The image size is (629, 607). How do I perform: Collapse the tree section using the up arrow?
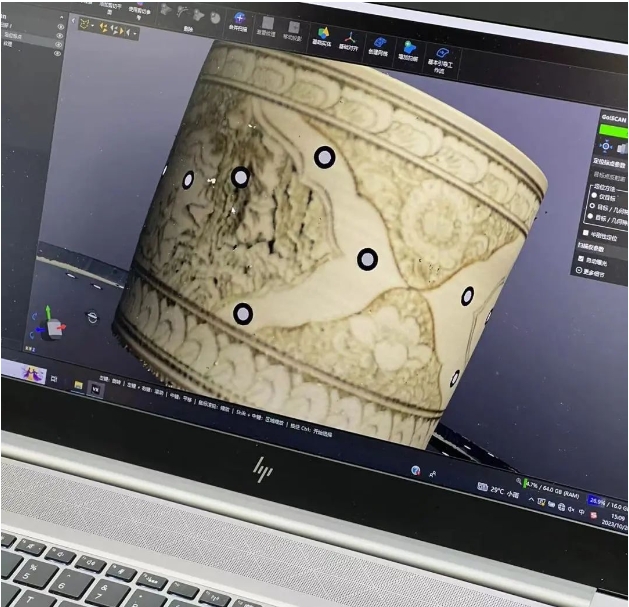(x=61, y=17)
